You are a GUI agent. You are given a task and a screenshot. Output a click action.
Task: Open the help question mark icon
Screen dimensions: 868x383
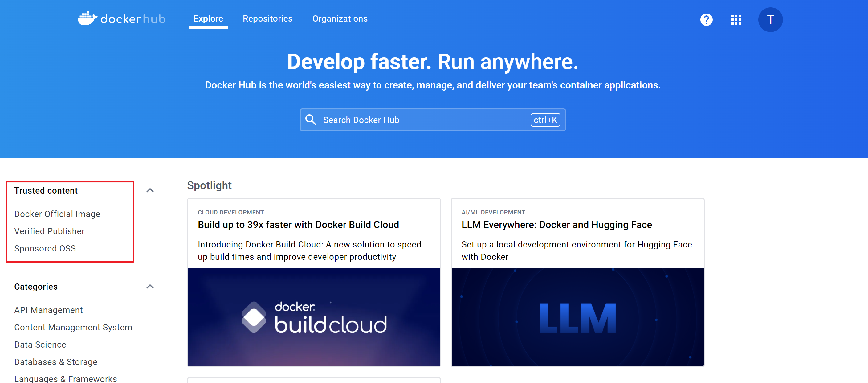(706, 19)
